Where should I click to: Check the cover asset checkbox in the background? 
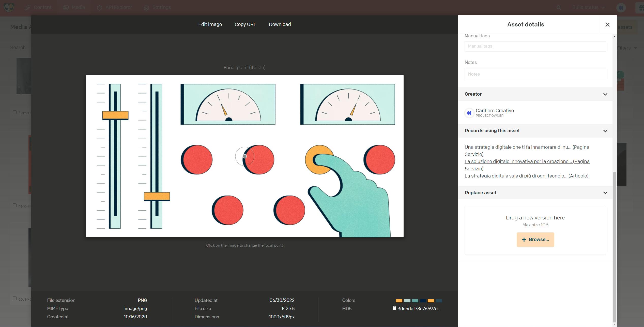coord(14,299)
